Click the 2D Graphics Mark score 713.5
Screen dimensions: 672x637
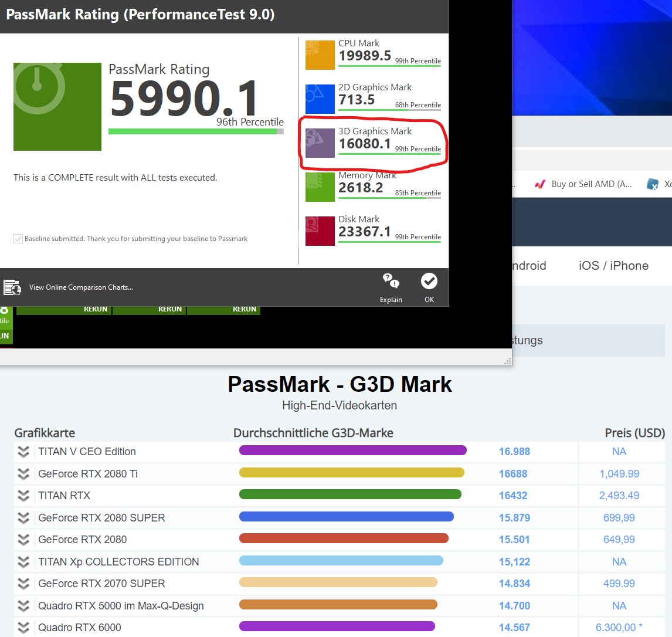coord(357,100)
